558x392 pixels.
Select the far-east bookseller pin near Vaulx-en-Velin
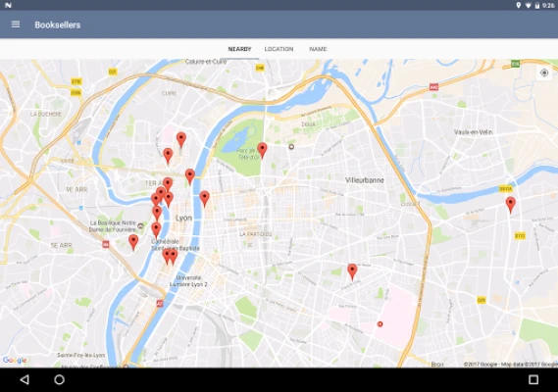point(511,205)
